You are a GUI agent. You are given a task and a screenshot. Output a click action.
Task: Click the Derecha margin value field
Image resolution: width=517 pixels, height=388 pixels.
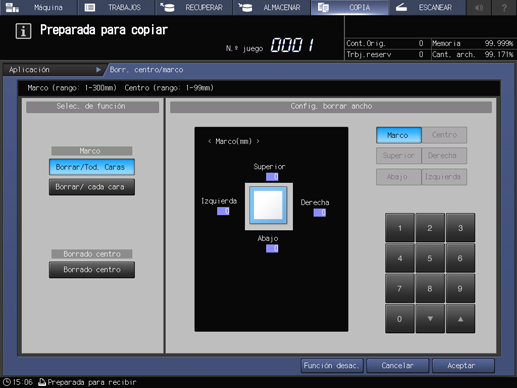pyautogui.click(x=320, y=213)
